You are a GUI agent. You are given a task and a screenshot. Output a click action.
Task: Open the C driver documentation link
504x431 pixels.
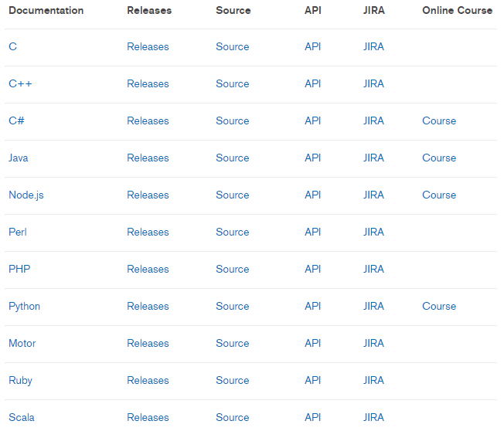(x=12, y=46)
